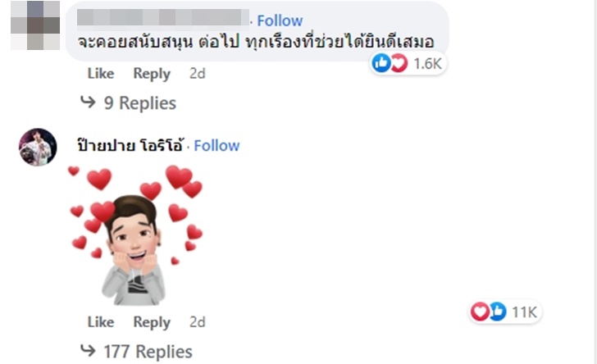
Task: Click the curved arrow icon next to 177 Replies
Action: pyautogui.click(x=88, y=352)
